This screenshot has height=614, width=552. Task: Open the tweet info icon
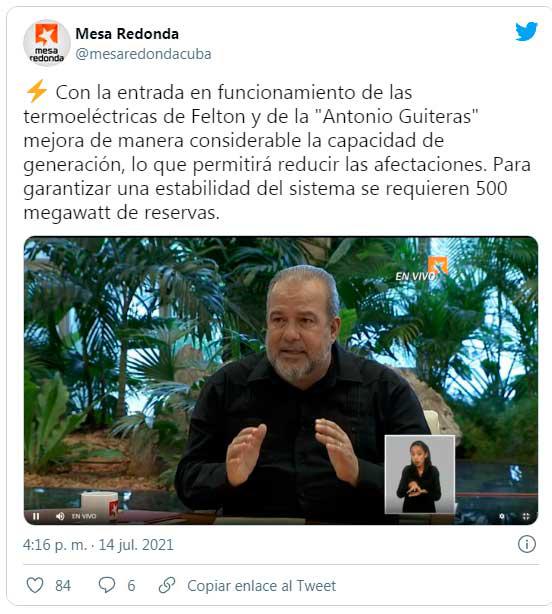click(527, 544)
